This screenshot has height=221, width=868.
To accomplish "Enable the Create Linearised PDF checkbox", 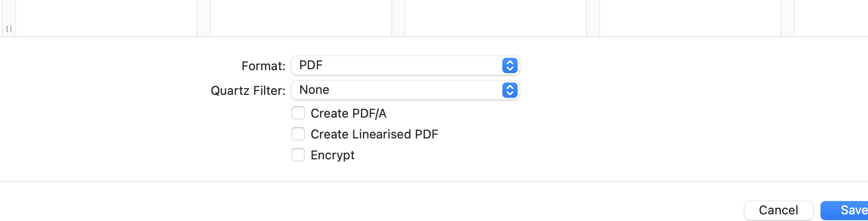I will (x=298, y=134).
